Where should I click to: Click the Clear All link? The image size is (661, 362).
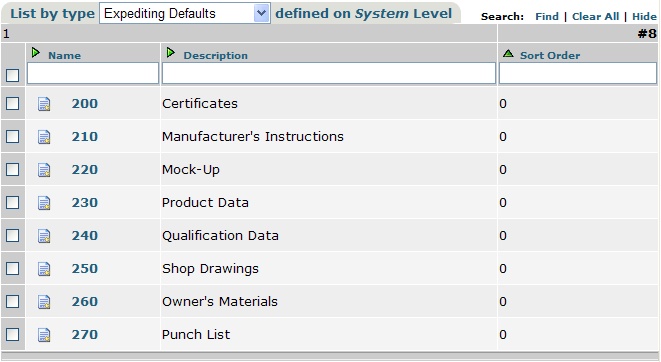595,16
